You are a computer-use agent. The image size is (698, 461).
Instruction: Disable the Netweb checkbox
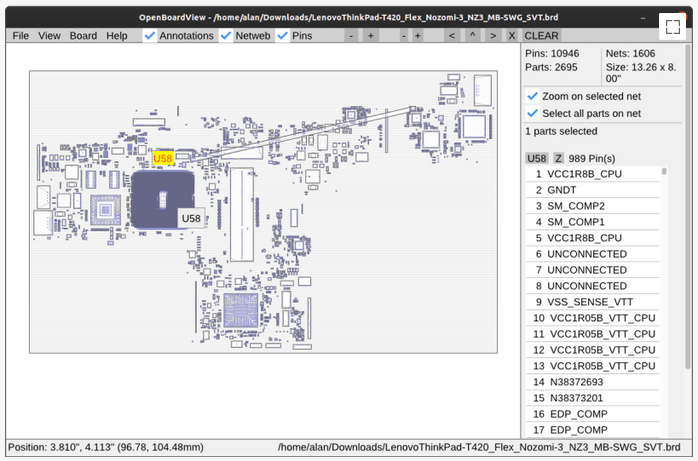tap(226, 36)
